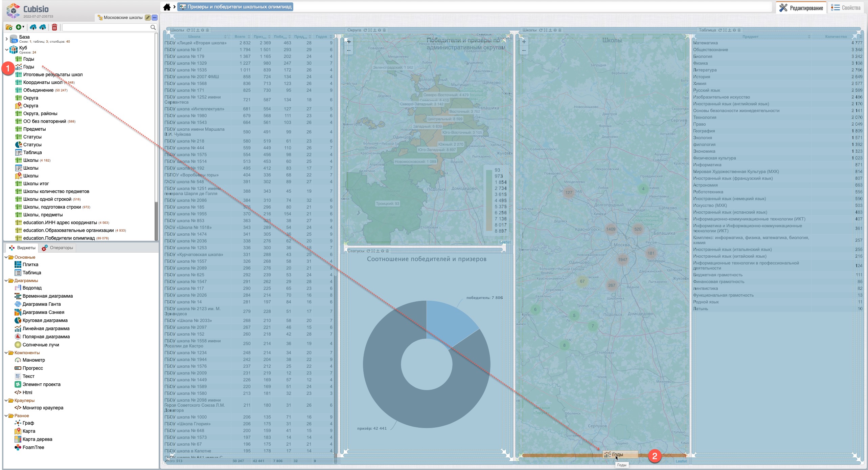Click the pencil edit project icon
Image resolution: width=868 pixels, height=470 pixels.
148,18
